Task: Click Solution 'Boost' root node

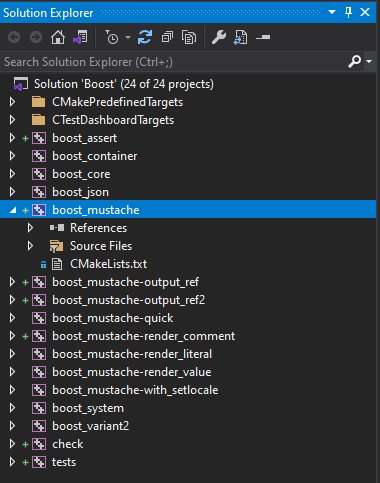Action: 124,84
